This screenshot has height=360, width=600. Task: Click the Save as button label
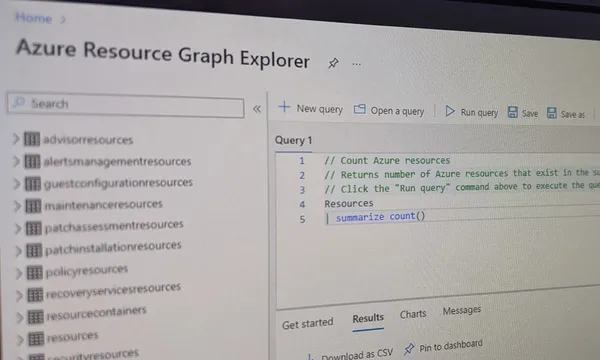coord(572,114)
